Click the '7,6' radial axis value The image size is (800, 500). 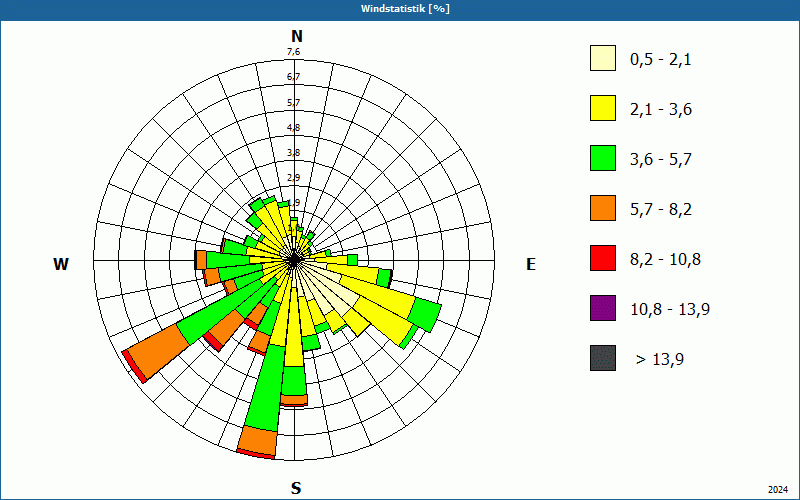293,52
